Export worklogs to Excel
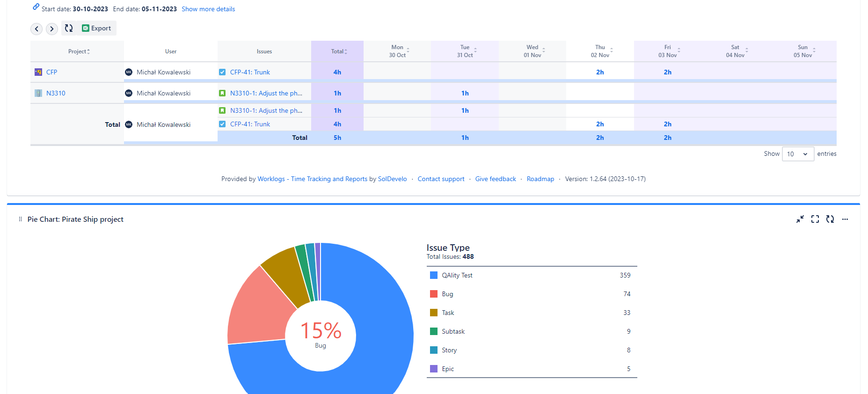This screenshot has width=868, height=394. tap(96, 28)
